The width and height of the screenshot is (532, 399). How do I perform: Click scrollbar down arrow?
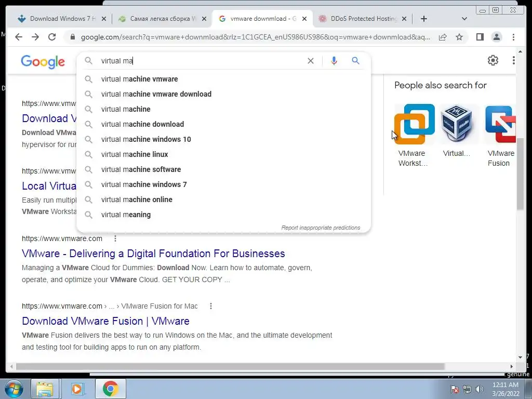point(520,357)
